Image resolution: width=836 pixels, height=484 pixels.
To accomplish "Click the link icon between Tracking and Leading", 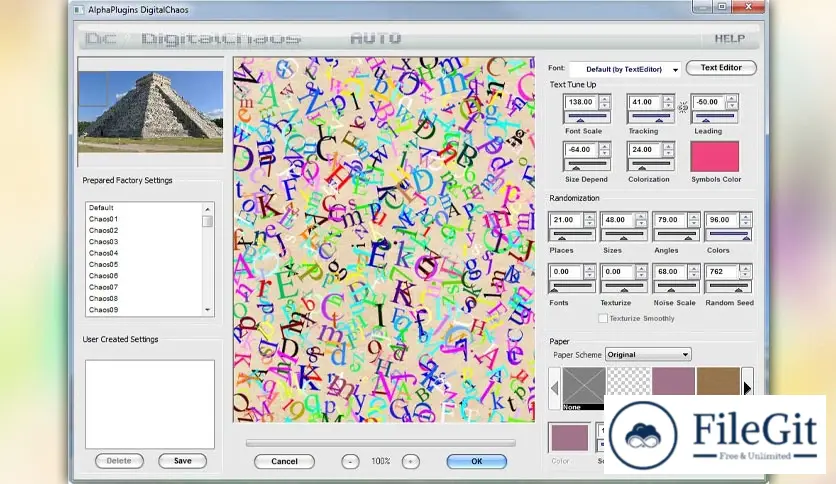I will (683, 108).
